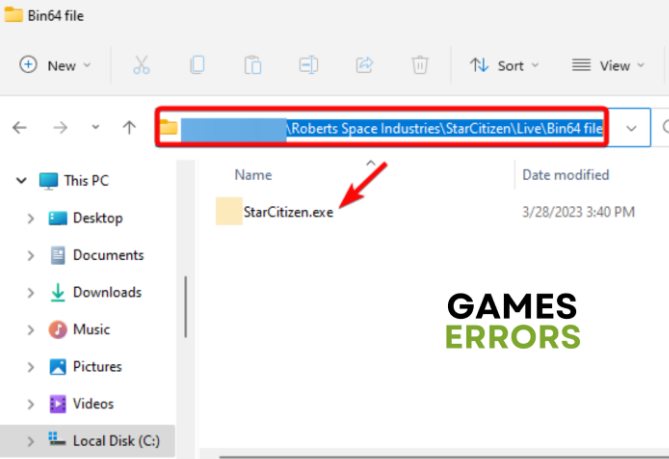669x459 pixels.
Task: Select Local Disk (C:) in navigation pane
Action: [x=104, y=441]
